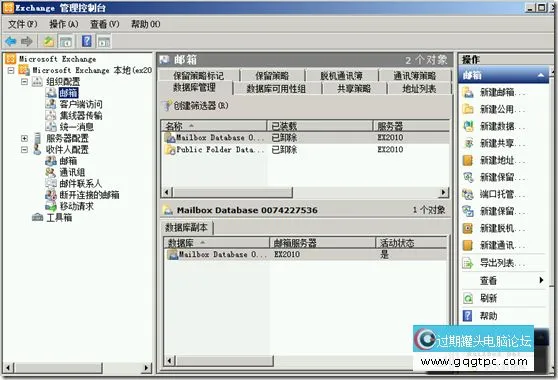Toggle the console tree pane toolbar icon

(66, 42)
